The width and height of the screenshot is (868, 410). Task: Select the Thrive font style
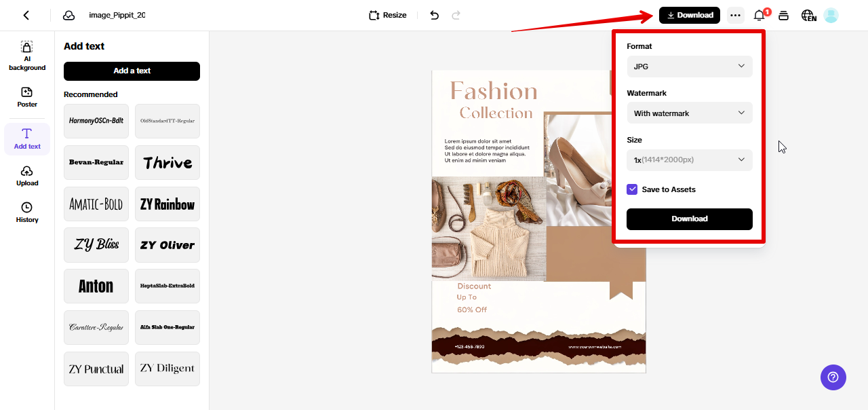point(167,162)
